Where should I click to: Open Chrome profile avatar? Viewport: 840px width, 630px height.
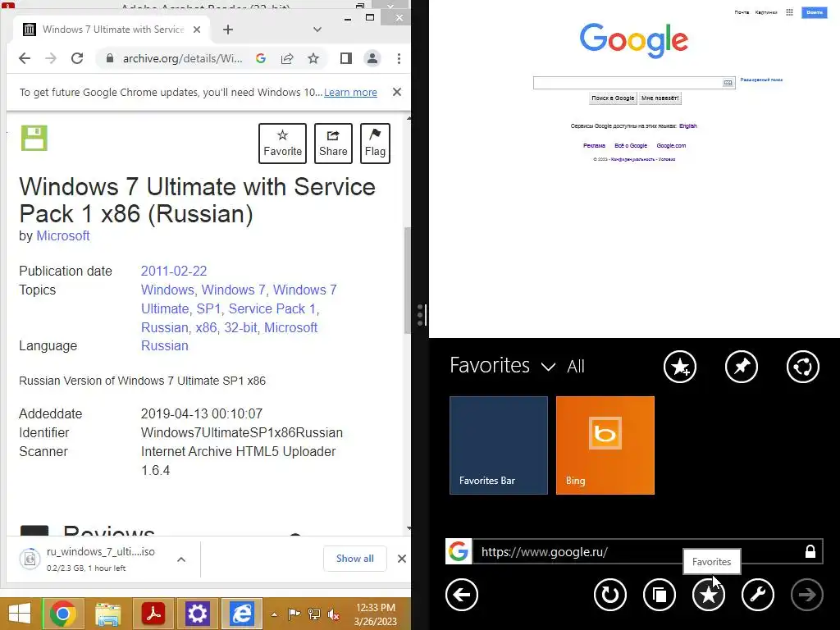pos(372,58)
